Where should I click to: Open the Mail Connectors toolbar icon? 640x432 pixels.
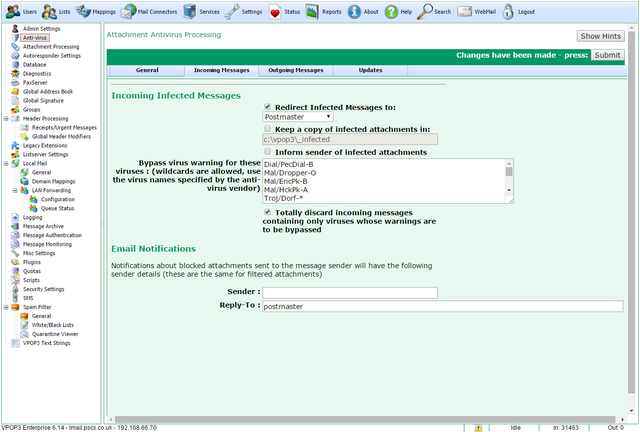click(129, 11)
